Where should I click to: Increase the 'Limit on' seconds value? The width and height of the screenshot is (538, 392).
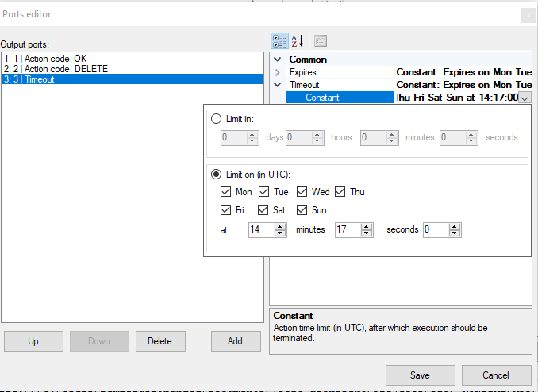[x=454, y=226]
